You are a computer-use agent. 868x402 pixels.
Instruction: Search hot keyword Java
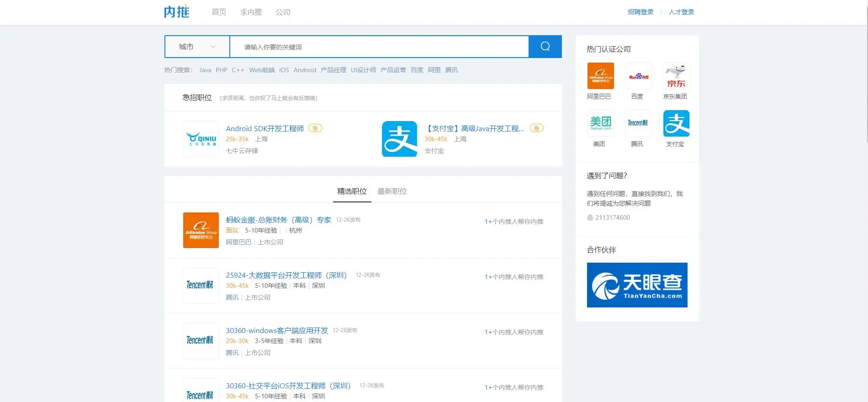coord(205,70)
